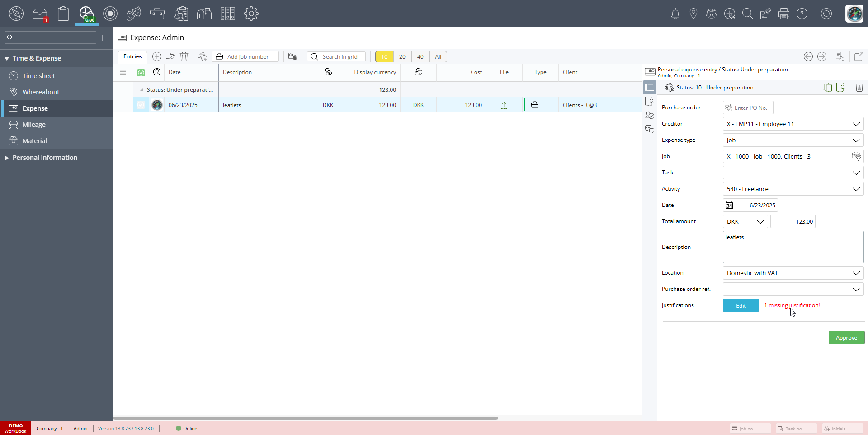The width and height of the screenshot is (868, 435).
Task: Click the horizontal scrollbar below the grid
Action: tap(306, 418)
